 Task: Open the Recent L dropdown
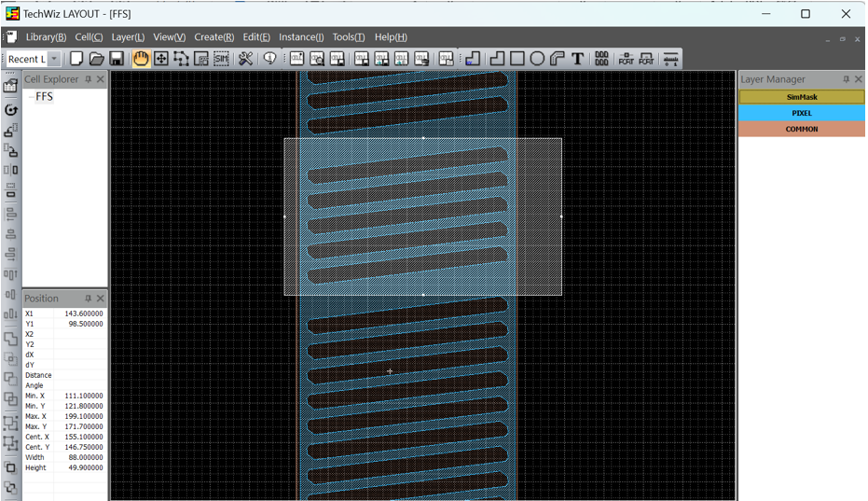[55, 59]
